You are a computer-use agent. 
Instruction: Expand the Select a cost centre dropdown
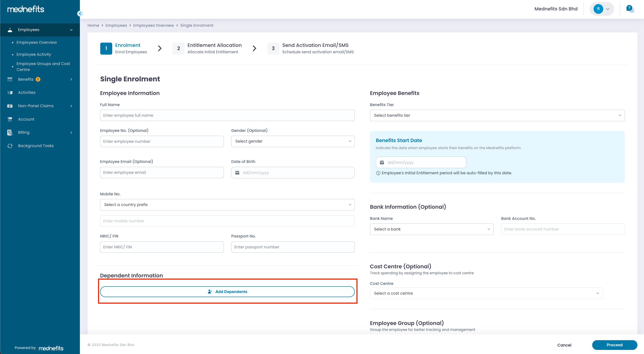486,293
